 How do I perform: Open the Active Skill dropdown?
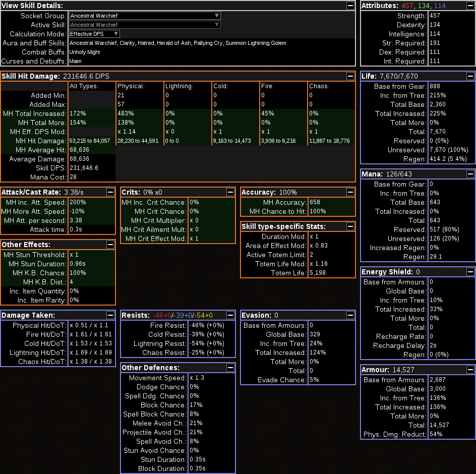coord(145,25)
